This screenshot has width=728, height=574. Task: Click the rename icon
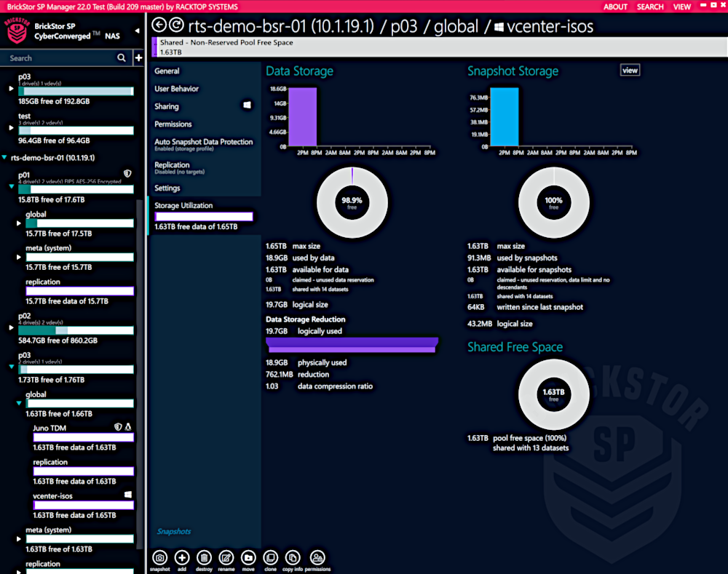pyautogui.click(x=226, y=557)
